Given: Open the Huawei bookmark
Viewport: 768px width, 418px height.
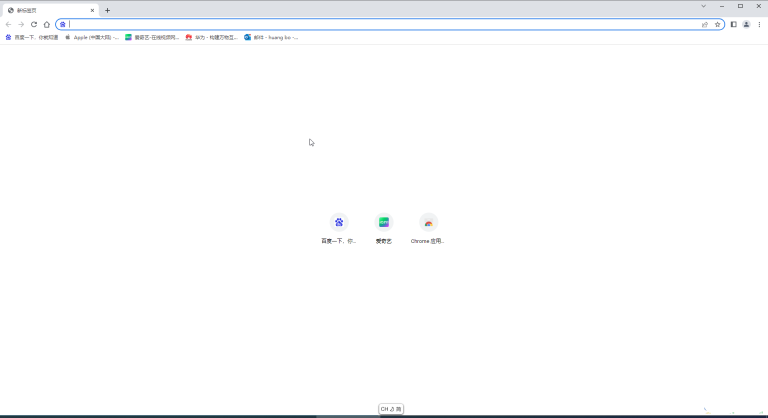Looking at the screenshot, I should (x=212, y=37).
